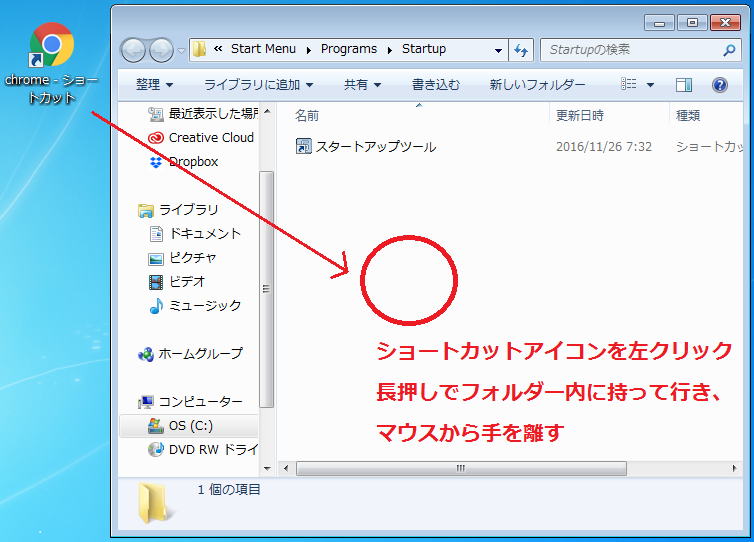Click horizontal scrollbar left arrow
Screen dimensions: 754x542
click(x=286, y=468)
